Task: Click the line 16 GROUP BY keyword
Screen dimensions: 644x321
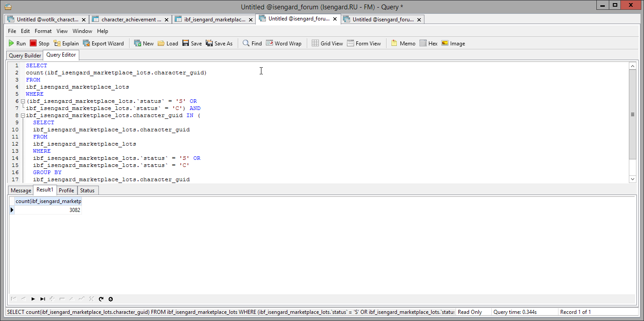Action: [47, 172]
